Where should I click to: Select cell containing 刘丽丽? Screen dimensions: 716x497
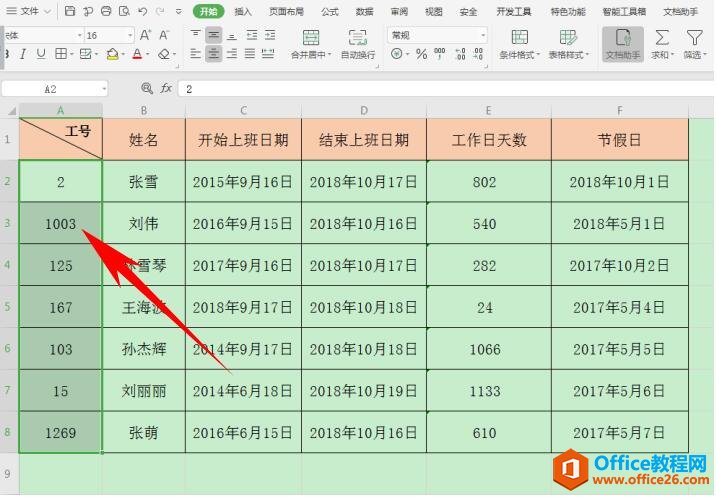click(x=144, y=391)
